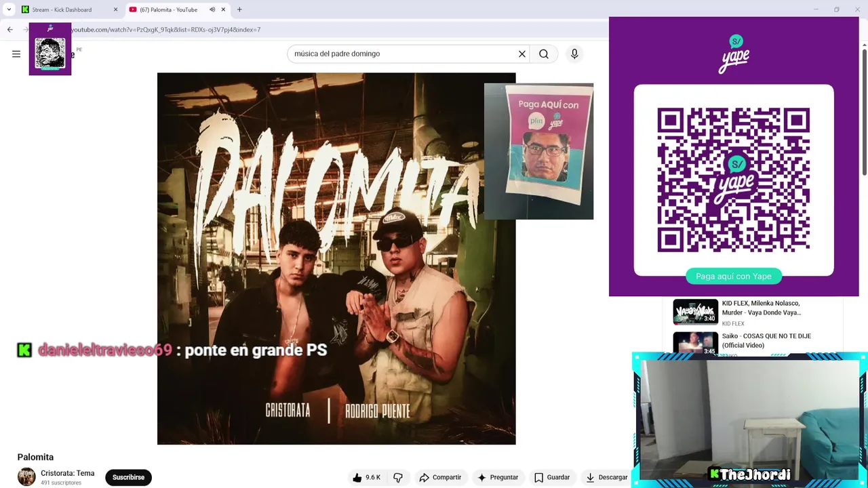The image size is (868, 488).
Task: Open the YouTube hamburger guide menu
Action: [x=16, y=54]
